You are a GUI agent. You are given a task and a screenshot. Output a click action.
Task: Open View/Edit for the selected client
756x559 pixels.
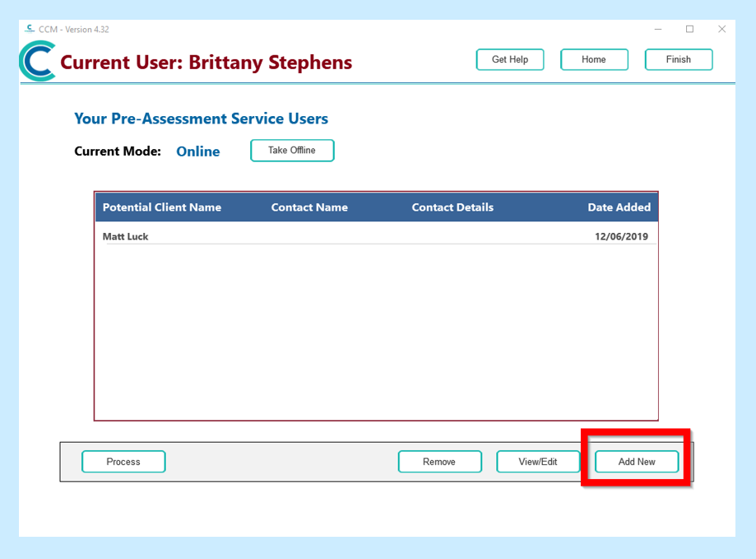[538, 462]
